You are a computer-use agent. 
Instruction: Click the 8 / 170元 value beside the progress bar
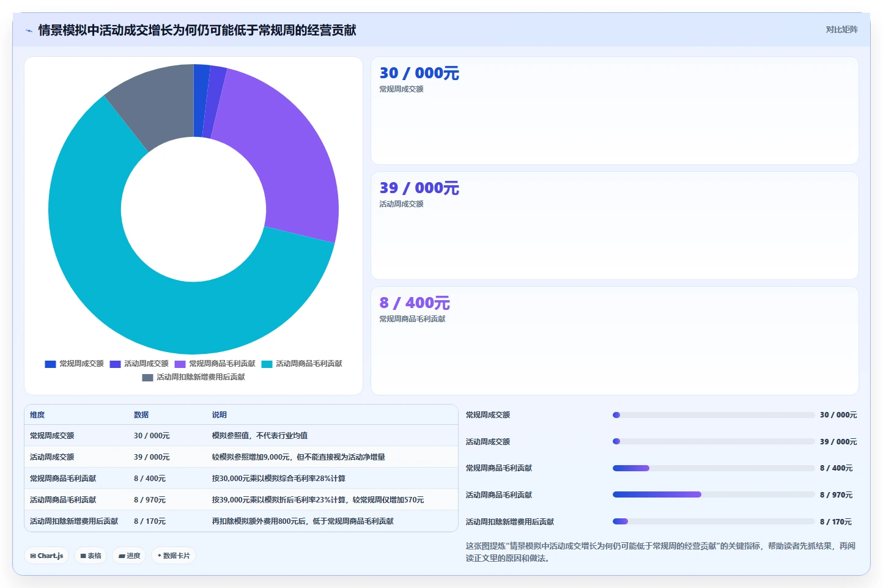click(836, 522)
